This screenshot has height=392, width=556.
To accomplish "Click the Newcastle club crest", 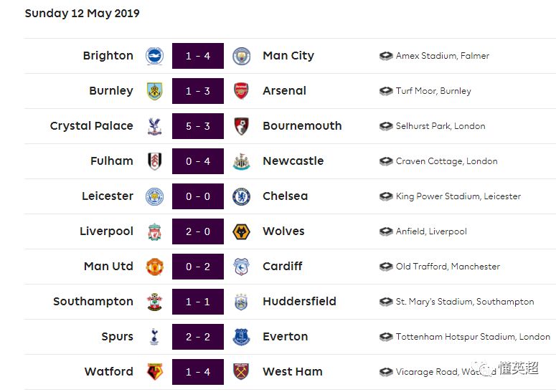I will click(242, 161).
